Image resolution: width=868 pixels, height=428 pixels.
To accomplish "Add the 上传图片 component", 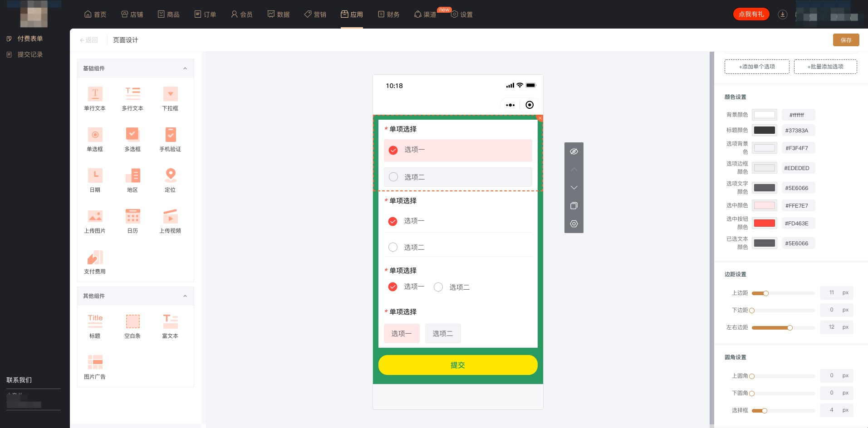I will tap(95, 221).
